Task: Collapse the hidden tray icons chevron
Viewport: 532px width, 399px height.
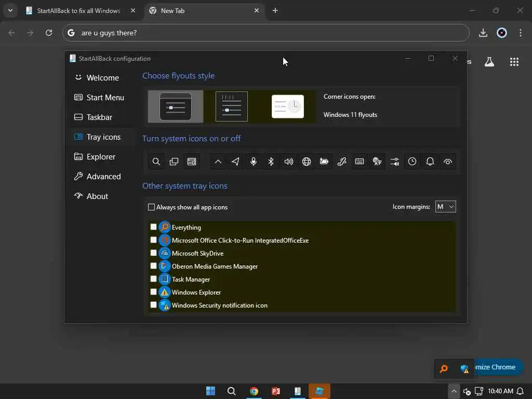Action: (x=454, y=391)
